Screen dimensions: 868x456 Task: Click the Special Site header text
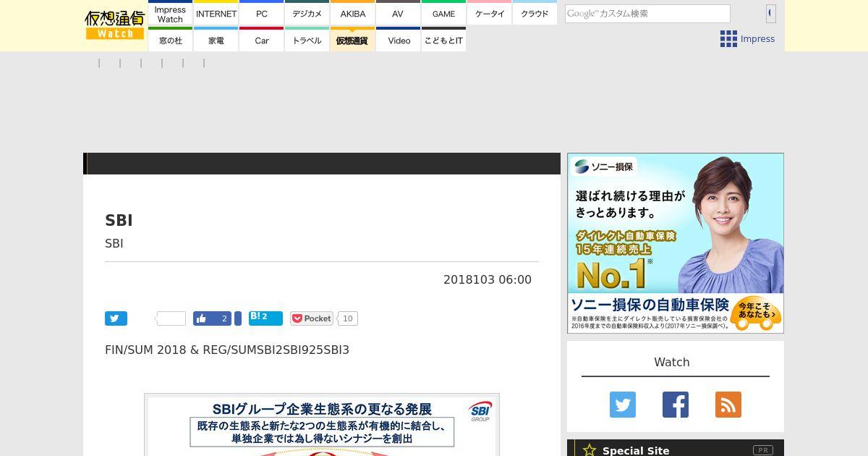636,450
